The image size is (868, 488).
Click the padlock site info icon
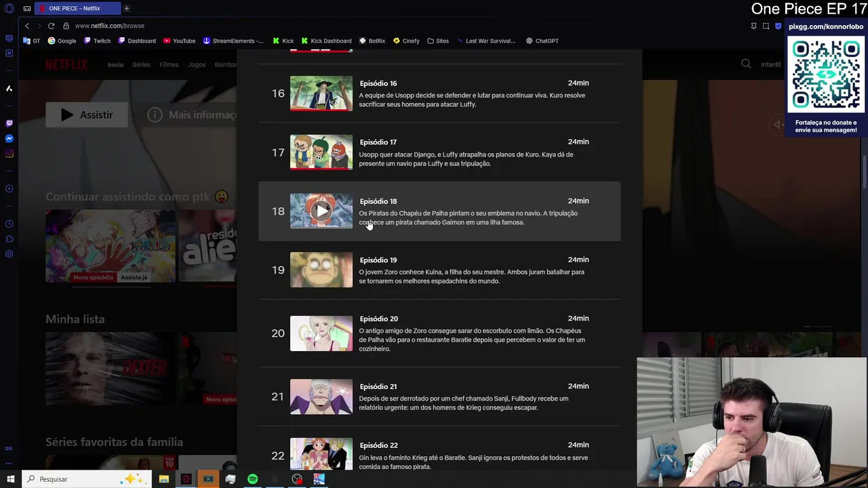66,26
